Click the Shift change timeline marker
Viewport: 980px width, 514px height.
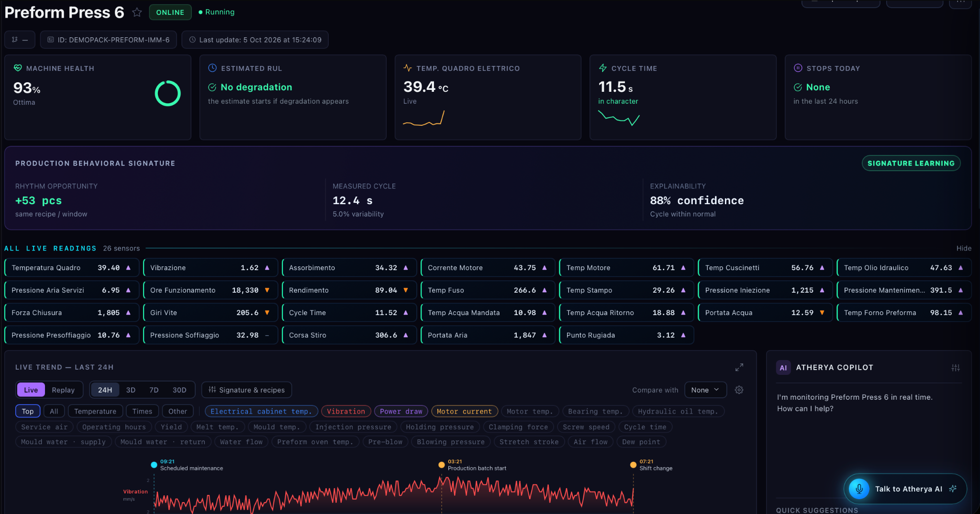pos(633,465)
